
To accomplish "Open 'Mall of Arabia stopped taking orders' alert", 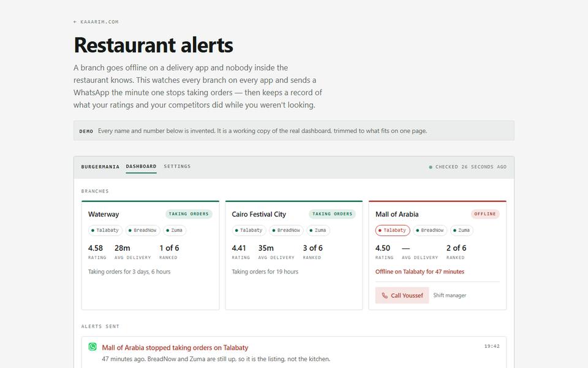I will click(175, 348).
